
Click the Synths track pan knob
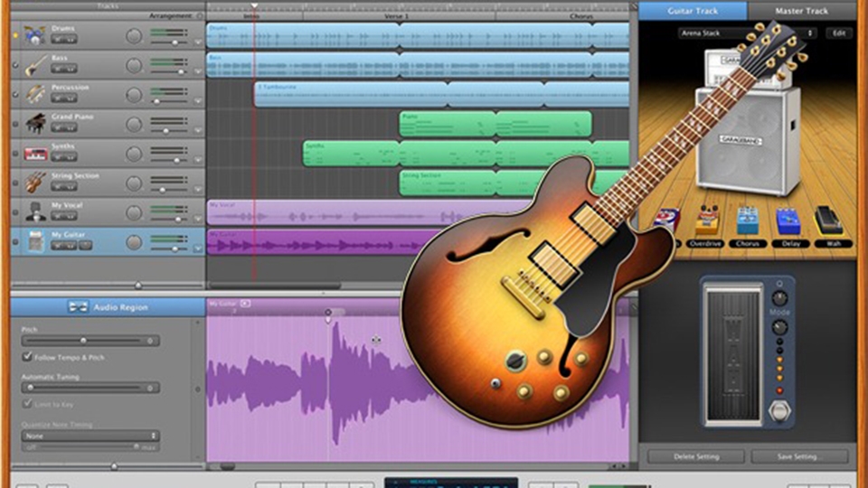click(x=134, y=154)
